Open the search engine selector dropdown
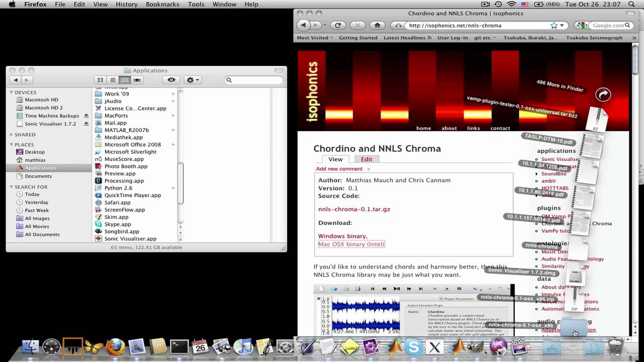 pyautogui.click(x=582, y=25)
